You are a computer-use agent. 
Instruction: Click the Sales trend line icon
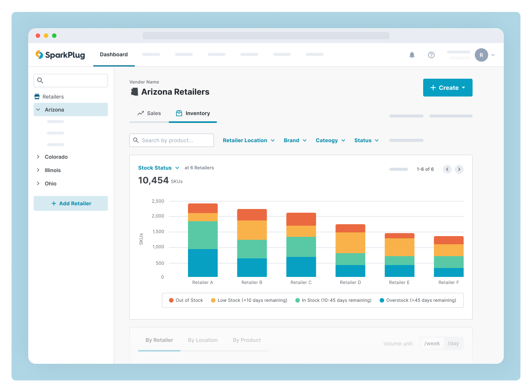coord(140,113)
